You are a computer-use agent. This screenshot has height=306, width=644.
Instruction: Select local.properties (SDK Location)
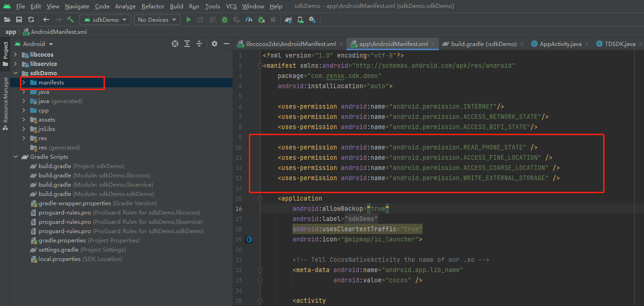(x=76, y=259)
